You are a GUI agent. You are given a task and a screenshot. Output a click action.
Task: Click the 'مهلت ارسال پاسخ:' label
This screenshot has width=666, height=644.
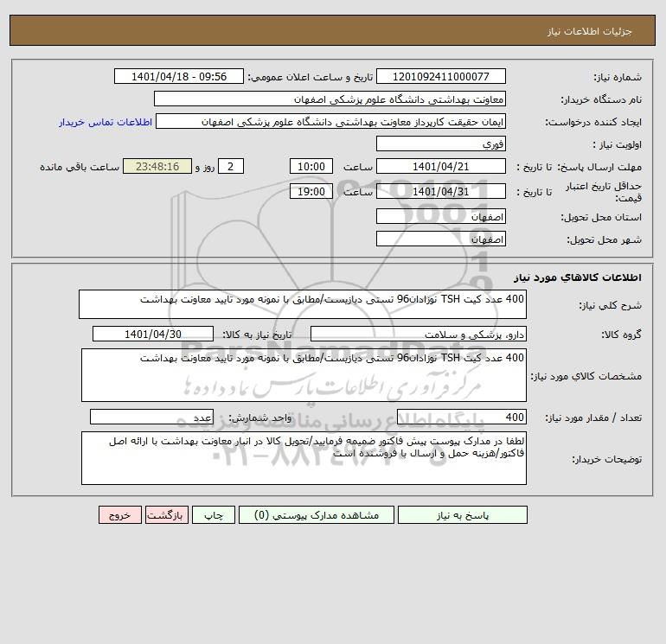[599, 167]
